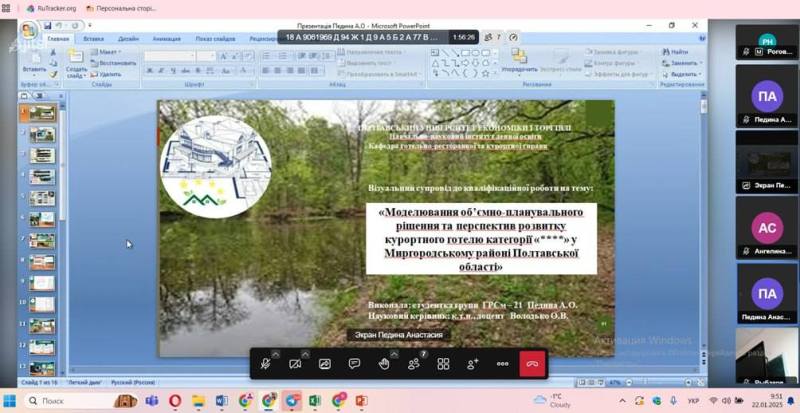Click the add participant icon
800x413 pixels.
(x=473, y=364)
